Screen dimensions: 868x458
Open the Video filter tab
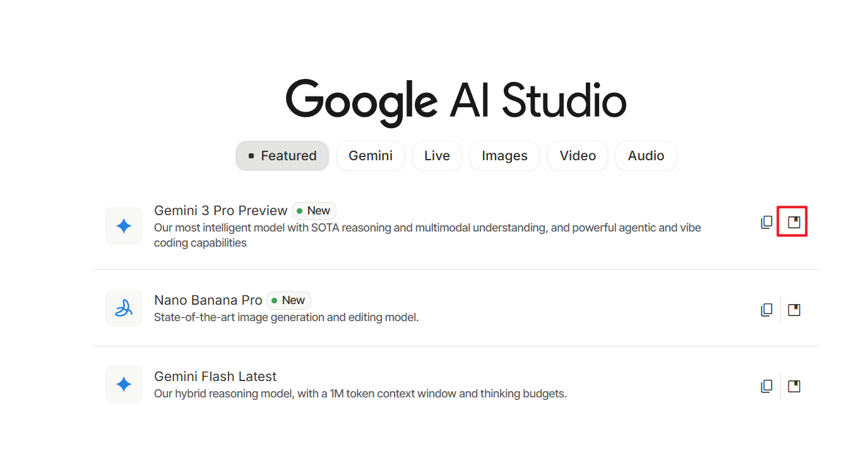pyautogui.click(x=577, y=155)
